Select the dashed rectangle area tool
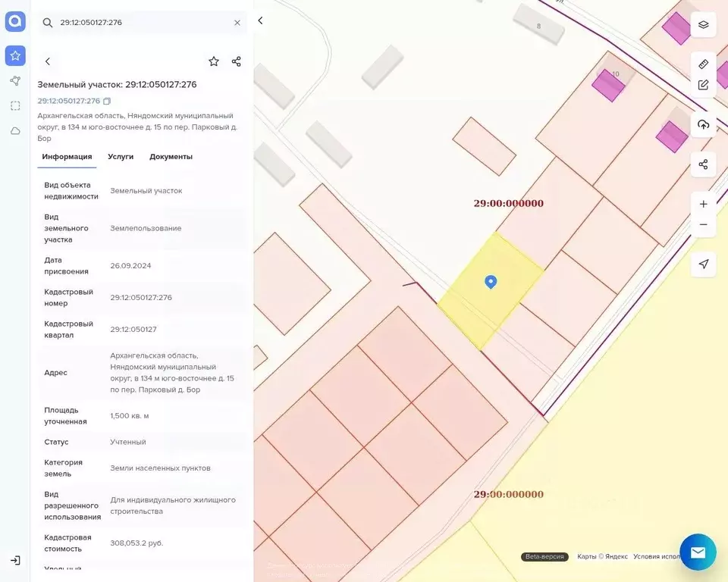This screenshot has height=582, width=728. [x=15, y=106]
